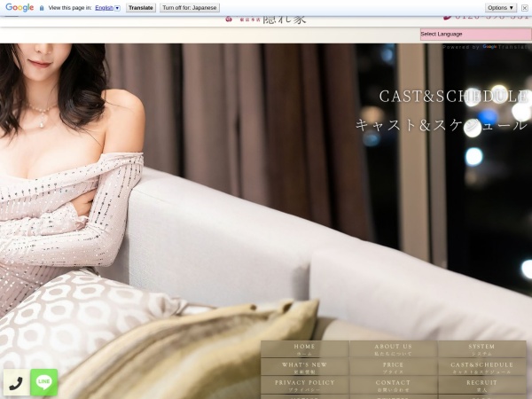532x399 pixels.
Task: Open the CONTACT menu item
Action: coord(393,385)
